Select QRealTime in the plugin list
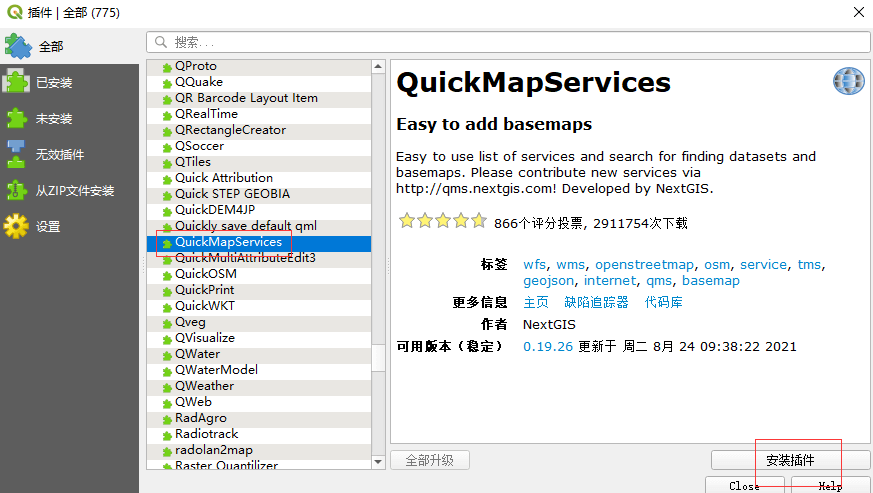The image size is (873, 493). click(258, 114)
